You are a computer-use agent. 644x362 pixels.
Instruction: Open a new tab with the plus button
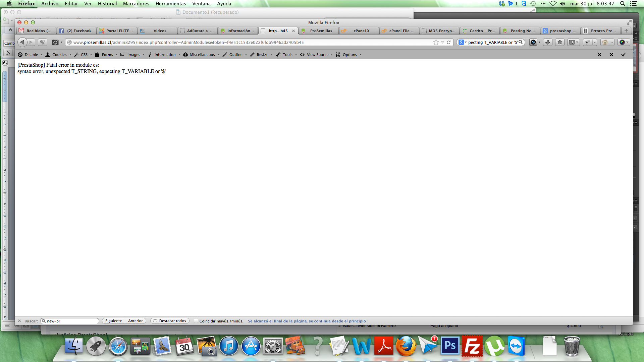(x=626, y=31)
